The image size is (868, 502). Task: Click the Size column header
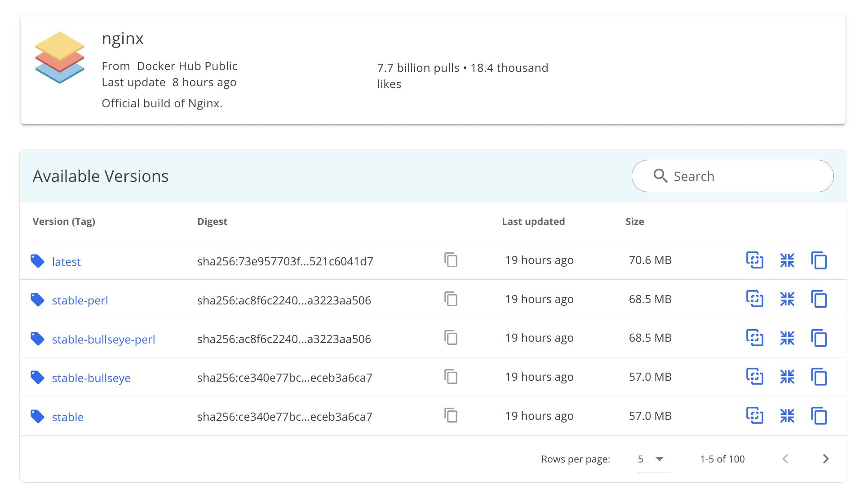click(x=635, y=221)
